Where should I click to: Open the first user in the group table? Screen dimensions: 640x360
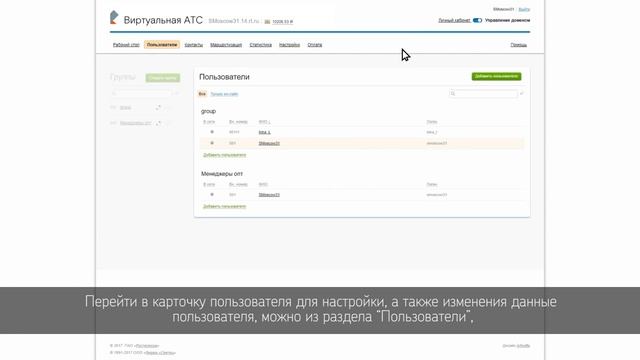[x=264, y=132]
